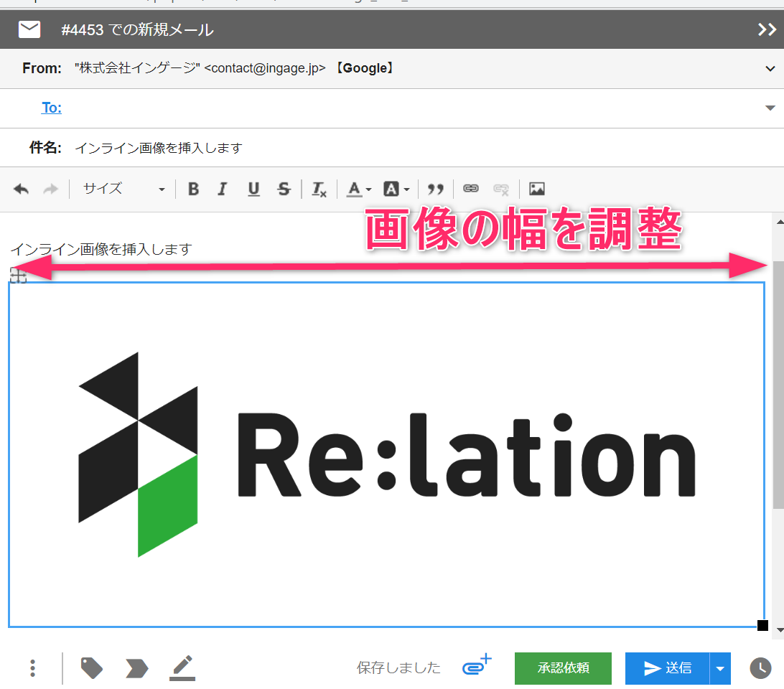Open the text color picker
The width and height of the screenshot is (784, 689).
point(358,189)
